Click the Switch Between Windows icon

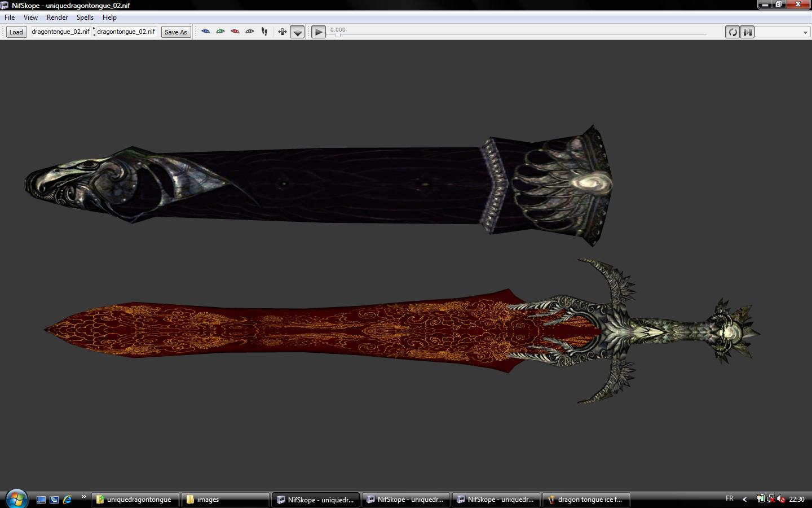coord(54,500)
